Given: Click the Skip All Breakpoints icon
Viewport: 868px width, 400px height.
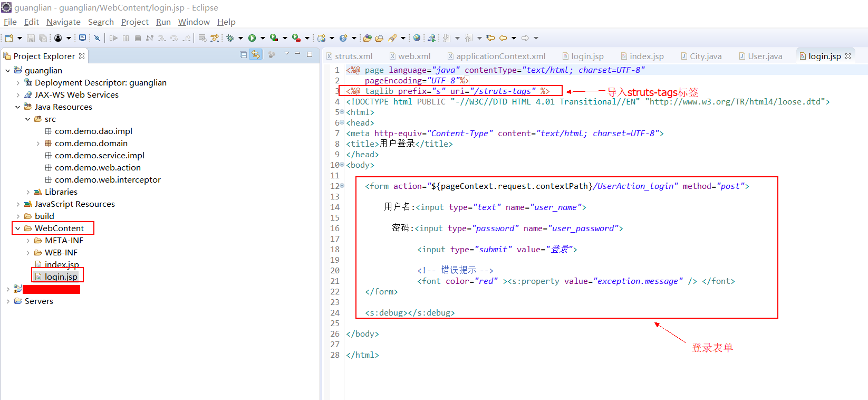Looking at the screenshot, I should tap(97, 38).
